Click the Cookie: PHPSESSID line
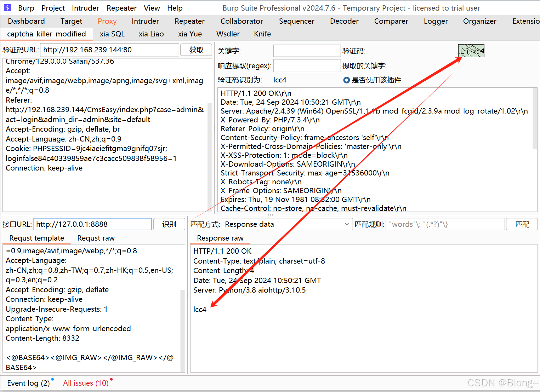 click(86, 149)
